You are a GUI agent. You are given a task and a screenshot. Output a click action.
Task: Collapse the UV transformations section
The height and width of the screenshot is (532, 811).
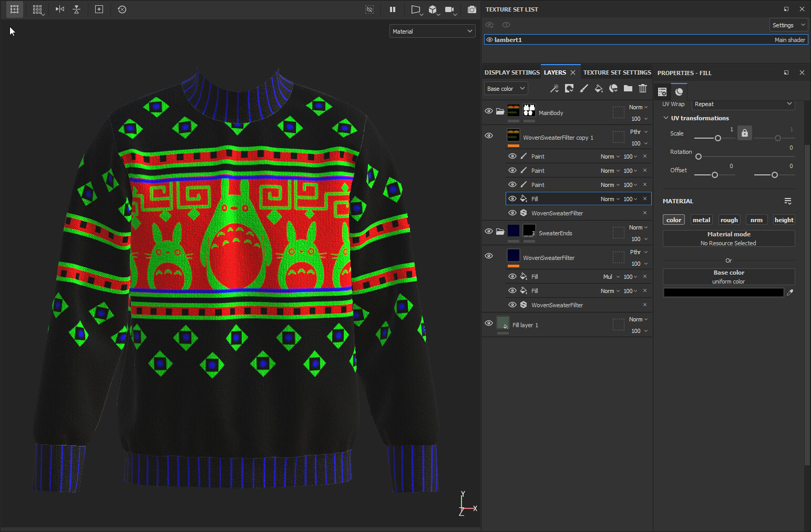[666, 118]
